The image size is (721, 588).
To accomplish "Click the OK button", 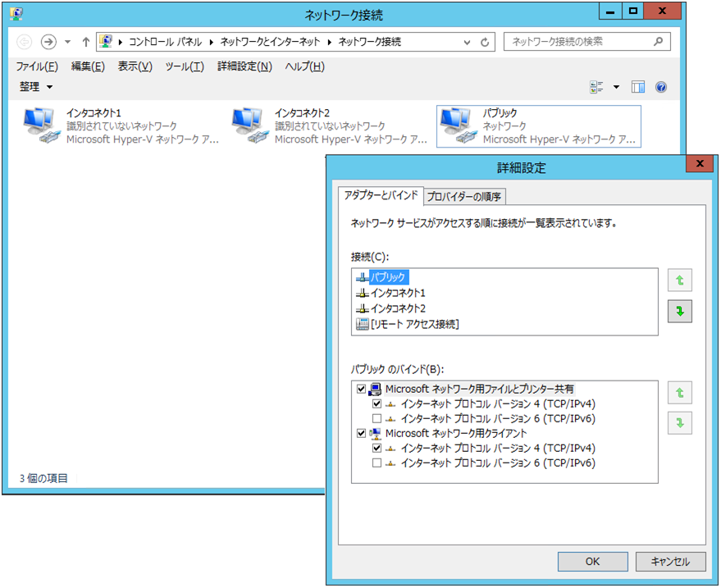I will tap(592, 562).
